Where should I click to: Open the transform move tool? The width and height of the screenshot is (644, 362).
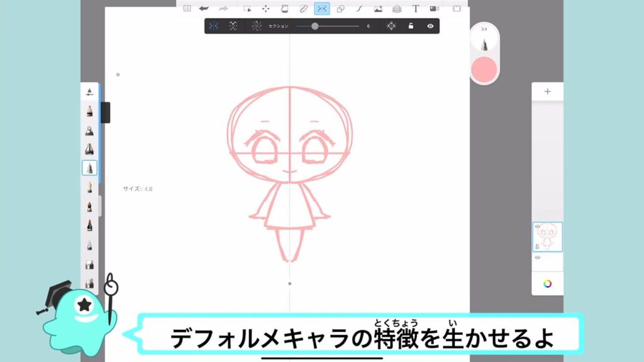pyautogui.click(x=265, y=9)
